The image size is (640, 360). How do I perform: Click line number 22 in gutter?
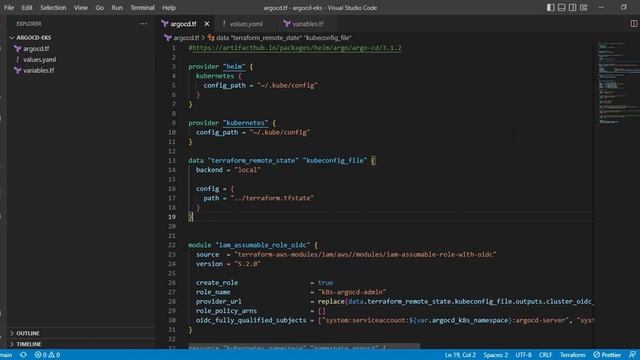point(172,245)
